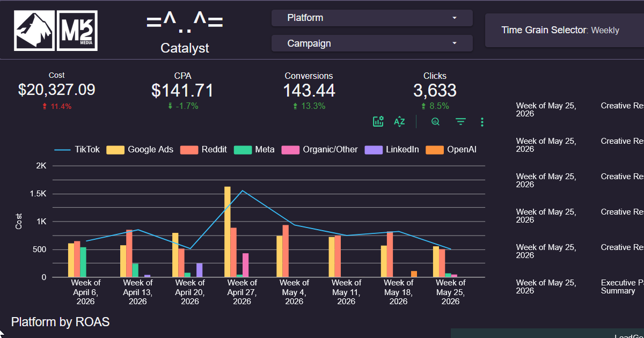
Task: Click the wolf logo in the header
Action: click(33, 31)
